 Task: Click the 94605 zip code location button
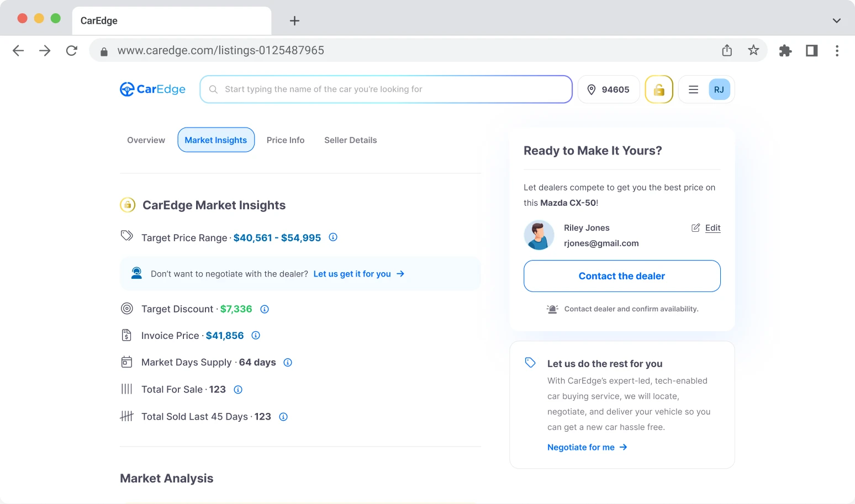[x=609, y=89]
